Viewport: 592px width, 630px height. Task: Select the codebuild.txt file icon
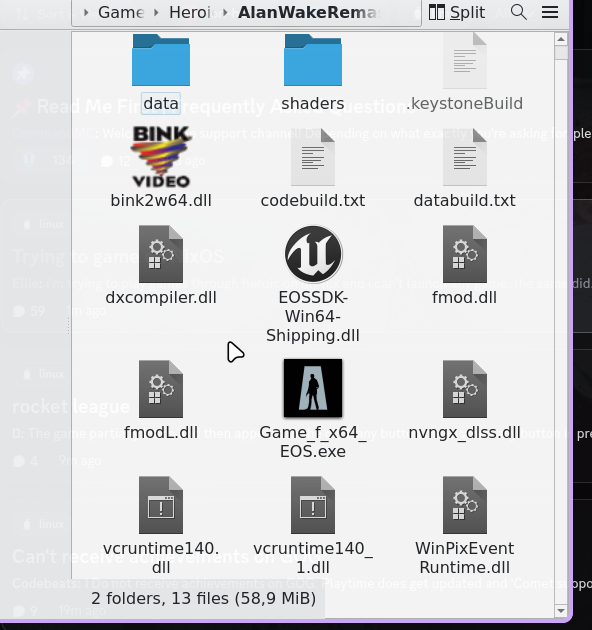coord(313,157)
